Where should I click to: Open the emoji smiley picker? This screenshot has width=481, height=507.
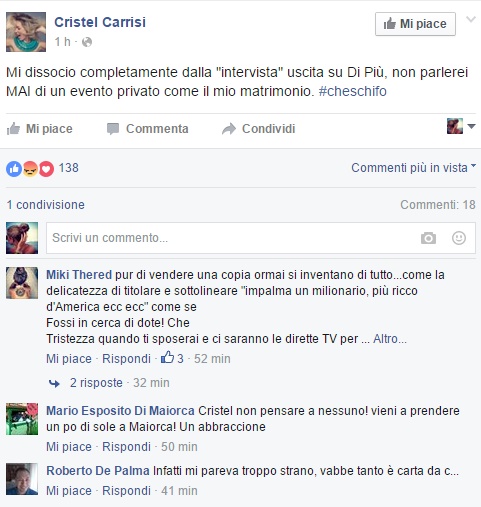pos(459,238)
